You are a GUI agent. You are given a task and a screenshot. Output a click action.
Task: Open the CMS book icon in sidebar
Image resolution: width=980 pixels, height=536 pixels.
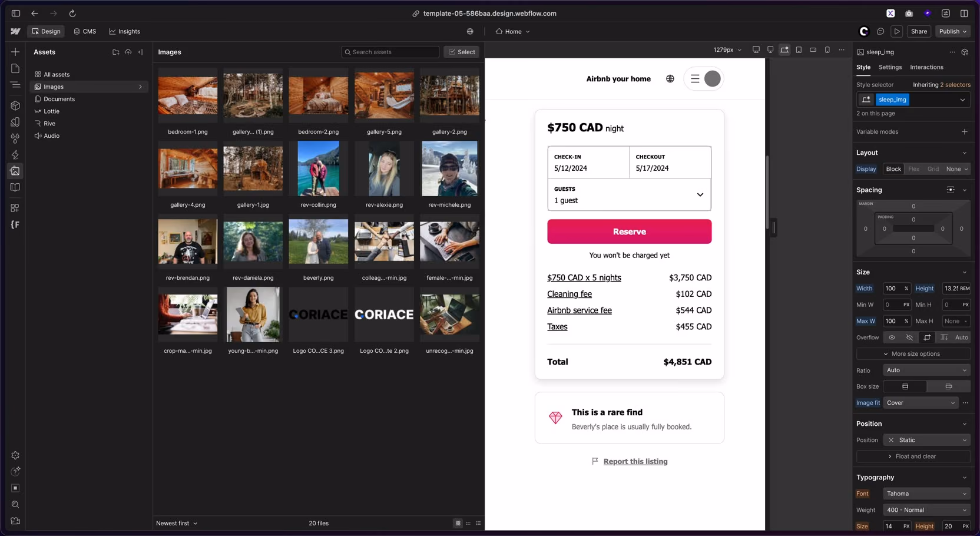click(15, 187)
